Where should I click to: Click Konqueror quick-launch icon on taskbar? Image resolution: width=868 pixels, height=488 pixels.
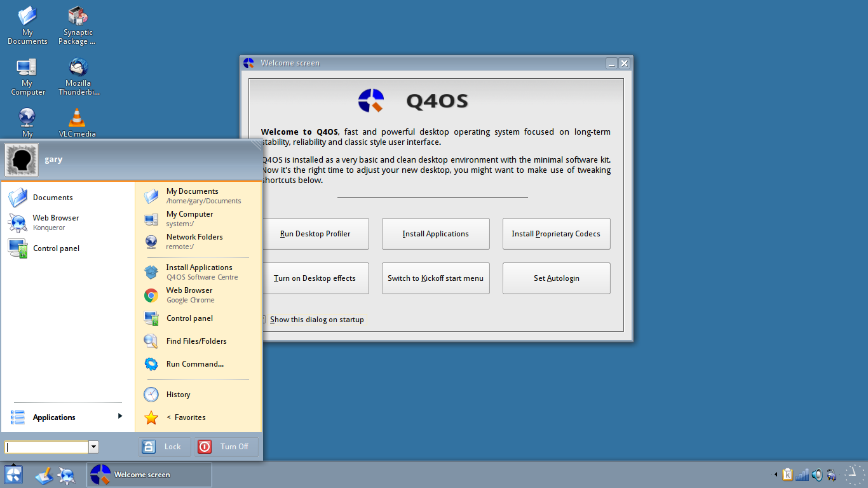tap(66, 475)
